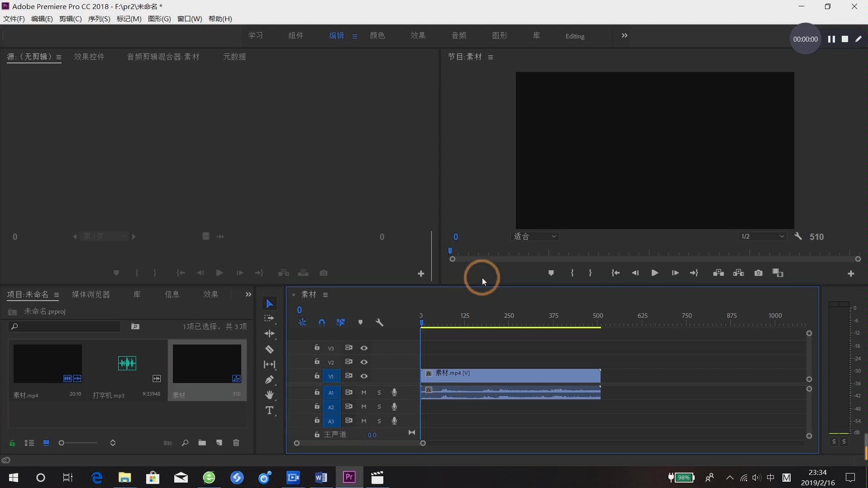
Task: Select the Selection tool arrow
Action: (x=270, y=304)
